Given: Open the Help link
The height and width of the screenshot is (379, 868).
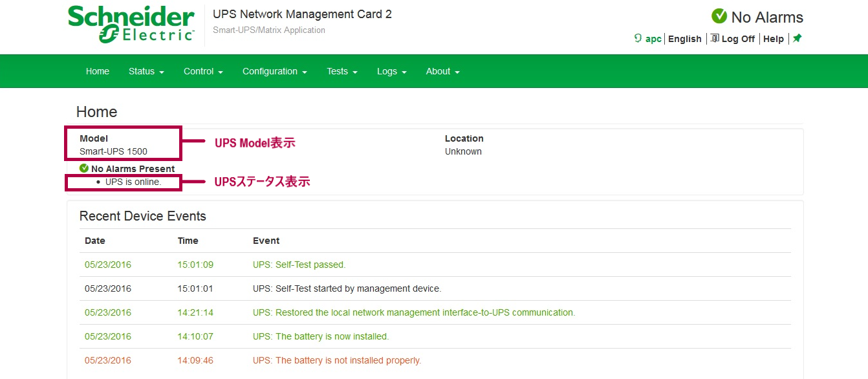Looking at the screenshot, I should click(x=774, y=39).
